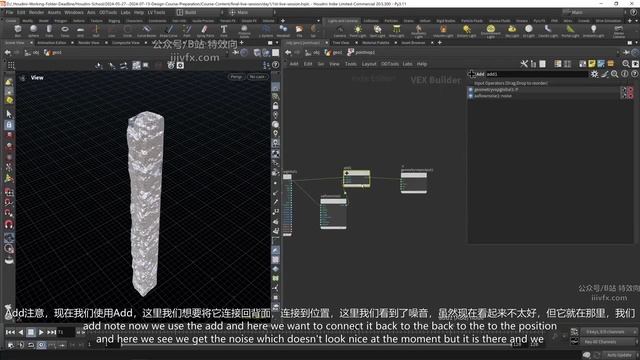Open the Labs menu in main menubar

coord(125,12)
